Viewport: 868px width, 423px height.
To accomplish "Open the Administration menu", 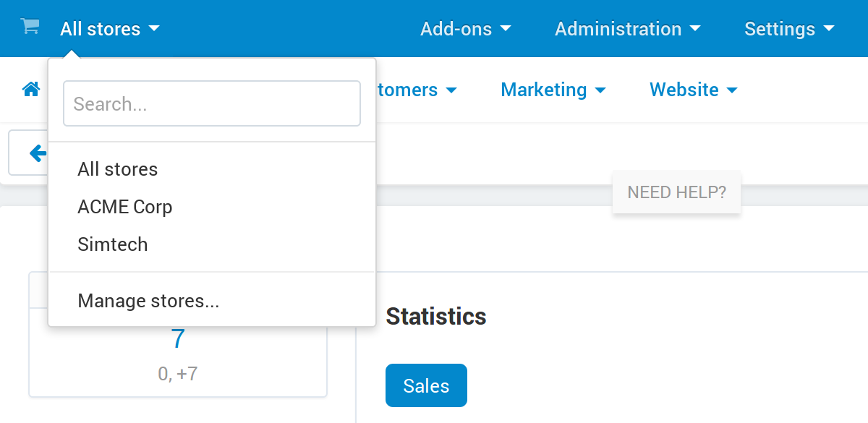I will click(x=628, y=29).
